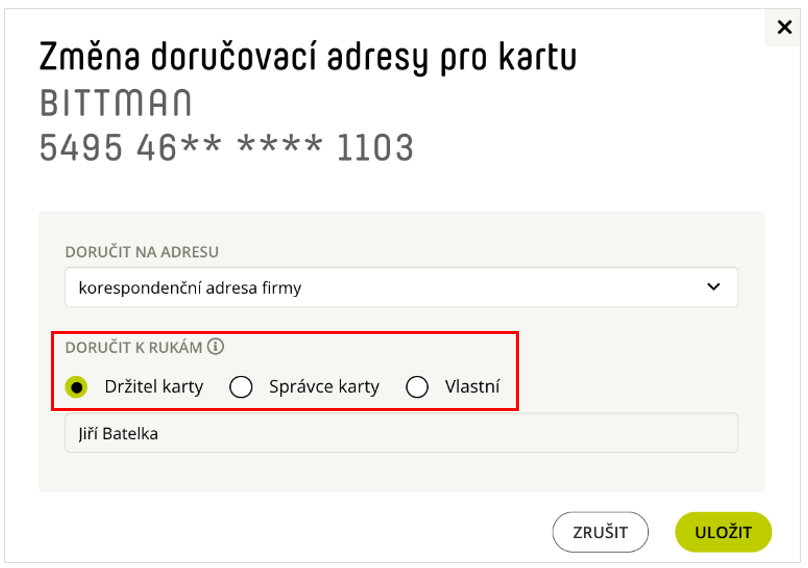Focus the Jiří Batelka name field
808x568 pixels.
(401, 433)
